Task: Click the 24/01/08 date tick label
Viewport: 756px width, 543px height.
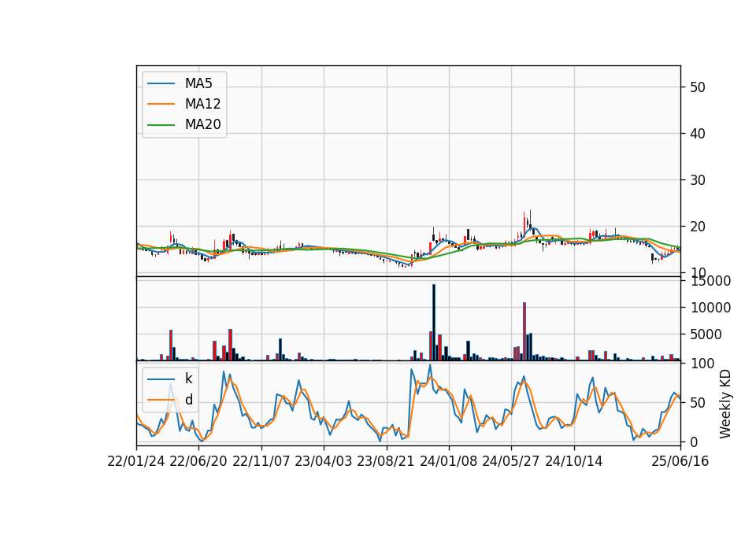Action: tap(448, 461)
